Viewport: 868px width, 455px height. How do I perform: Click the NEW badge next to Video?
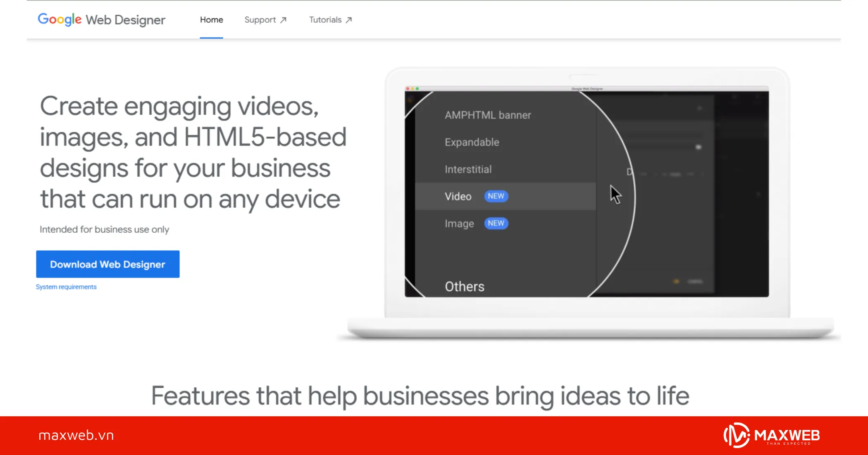pyautogui.click(x=496, y=196)
